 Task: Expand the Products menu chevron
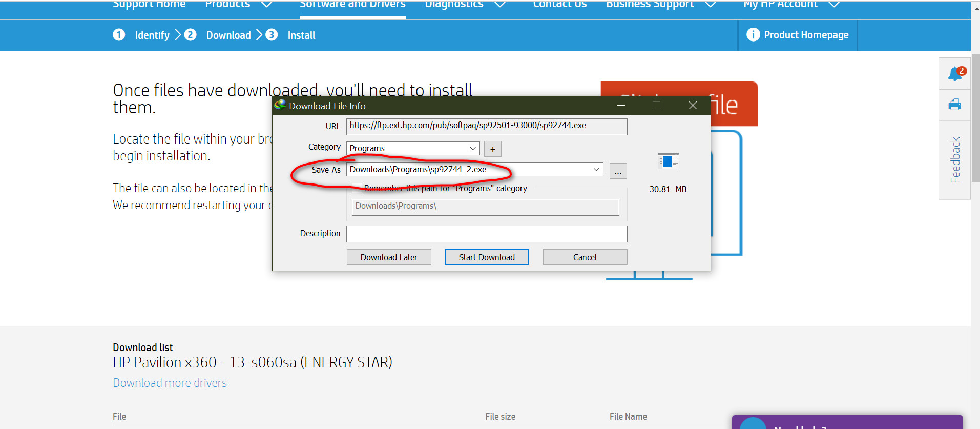point(266,5)
